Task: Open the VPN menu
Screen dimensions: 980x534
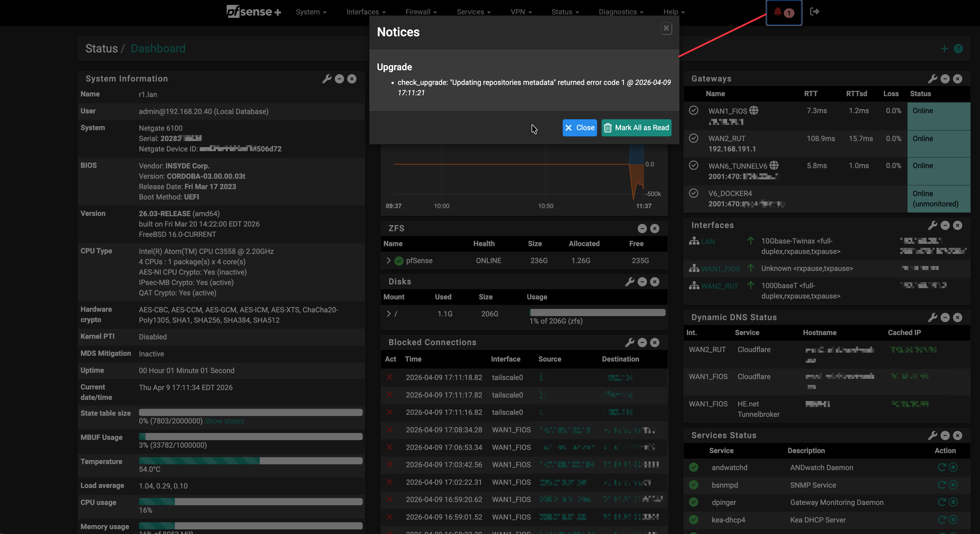Action: click(521, 12)
